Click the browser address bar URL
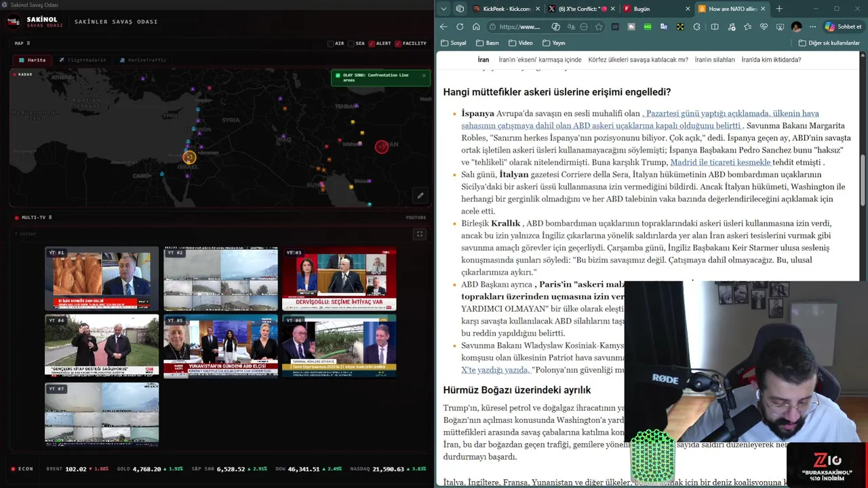 click(520, 27)
